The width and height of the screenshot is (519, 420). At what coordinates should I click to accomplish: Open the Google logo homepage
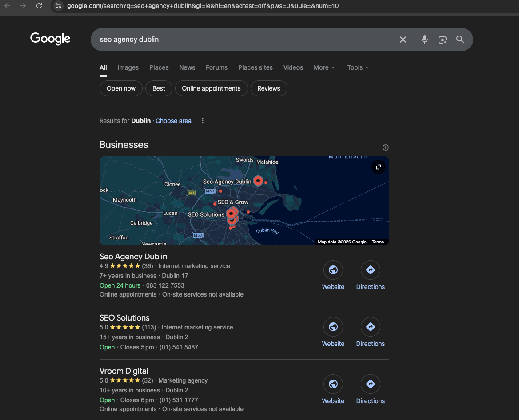coord(50,39)
